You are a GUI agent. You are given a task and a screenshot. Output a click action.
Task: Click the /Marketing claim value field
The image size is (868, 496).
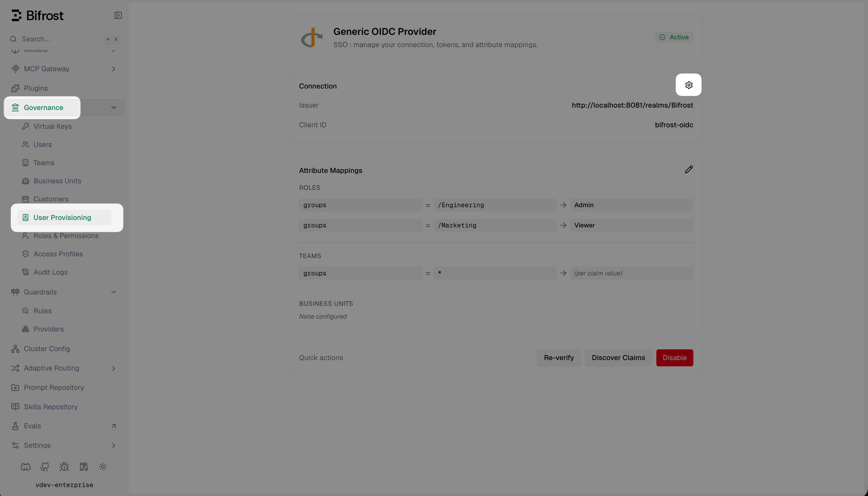tap(495, 226)
